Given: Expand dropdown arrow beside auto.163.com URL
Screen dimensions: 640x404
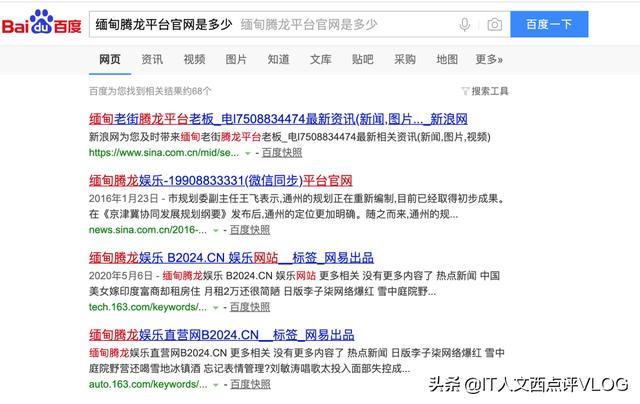Looking at the screenshot, I should 216,385.
